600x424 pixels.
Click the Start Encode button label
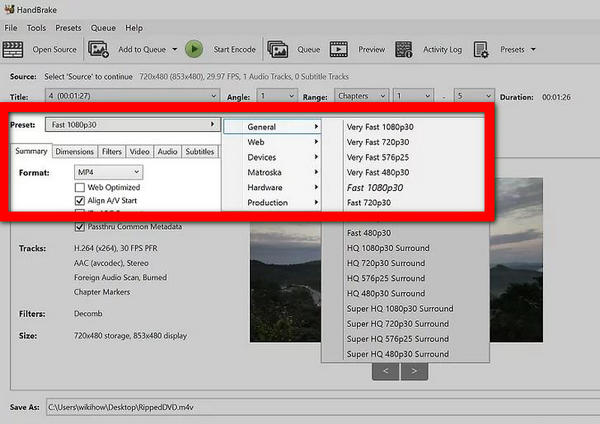coord(235,50)
